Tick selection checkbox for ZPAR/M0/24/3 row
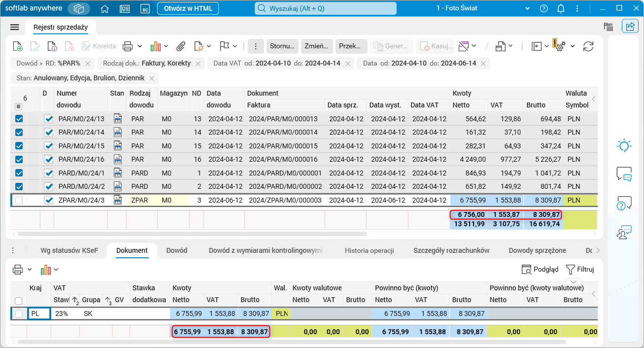Screen dimensions: 644x348 [x=19, y=200]
